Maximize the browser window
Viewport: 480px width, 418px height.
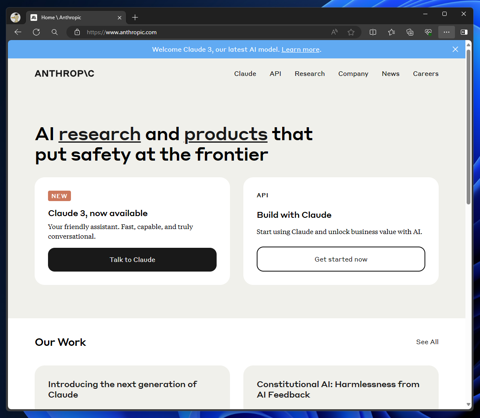click(444, 14)
